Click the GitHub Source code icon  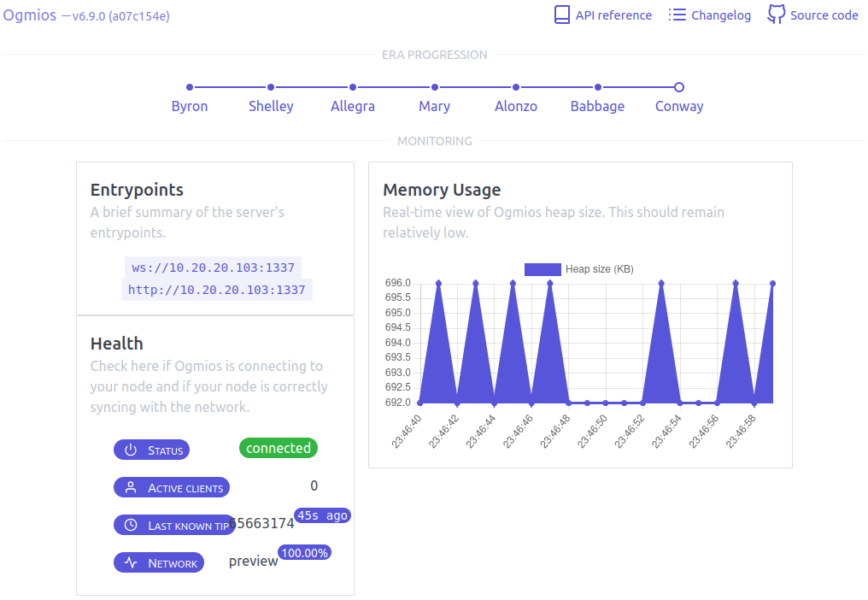tap(776, 15)
